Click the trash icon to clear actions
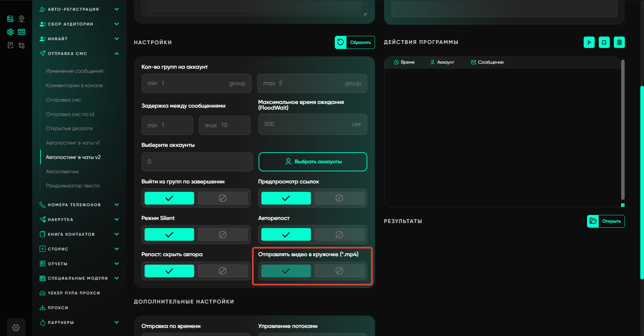This screenshot has height=336, width=644. click(x=619, y=42)
